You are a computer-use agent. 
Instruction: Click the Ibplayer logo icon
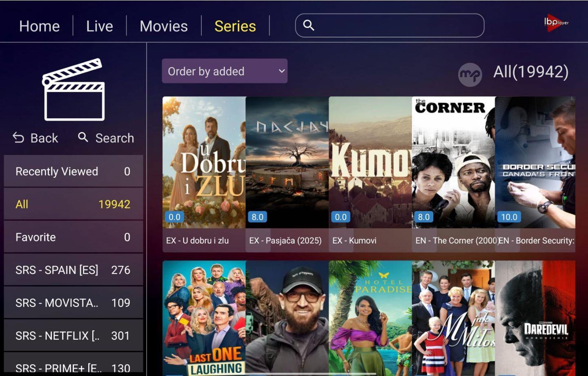coord(556,21)
